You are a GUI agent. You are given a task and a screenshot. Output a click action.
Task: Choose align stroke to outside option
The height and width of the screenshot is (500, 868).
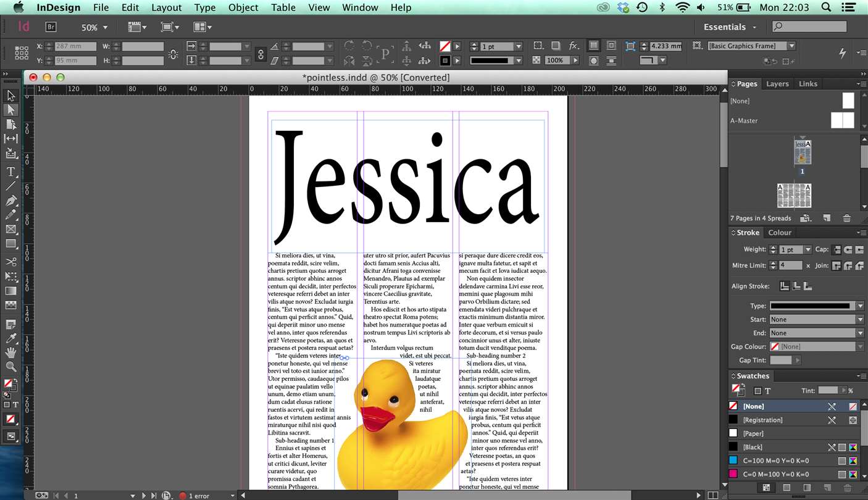tap(807, 286)
